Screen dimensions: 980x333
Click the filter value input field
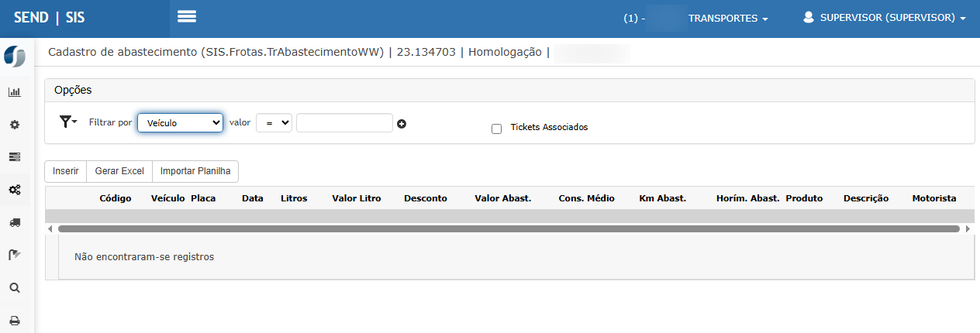click(344, 123)
